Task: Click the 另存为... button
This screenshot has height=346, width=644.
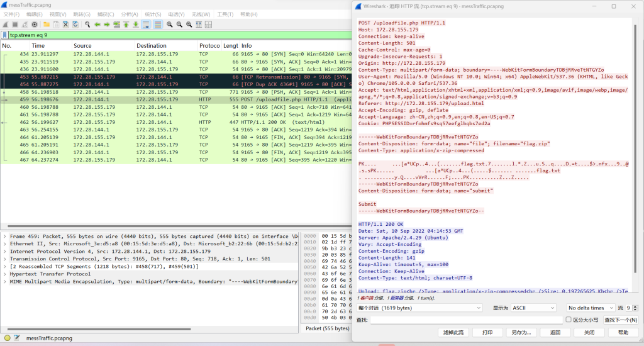Action: [521, 332]
